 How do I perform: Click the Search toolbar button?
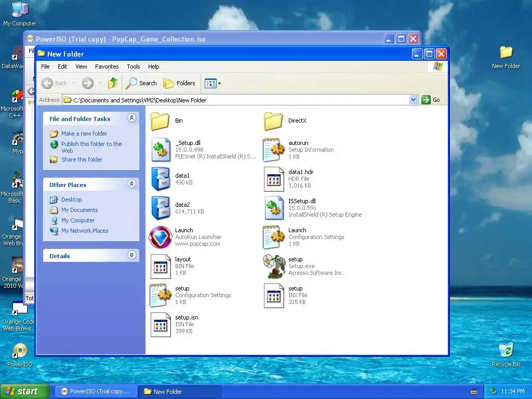pos(141,83)
